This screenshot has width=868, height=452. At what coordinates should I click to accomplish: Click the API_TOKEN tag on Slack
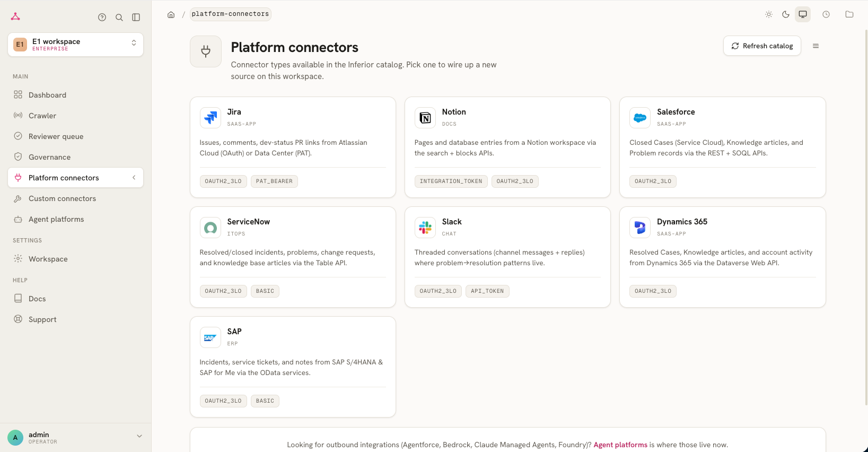(487, 291)
